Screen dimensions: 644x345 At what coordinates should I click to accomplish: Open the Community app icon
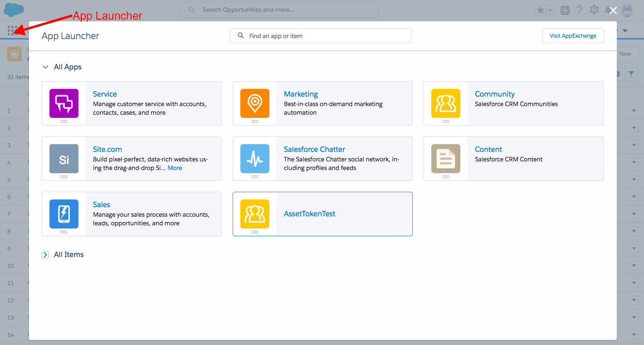pos(446,103)
